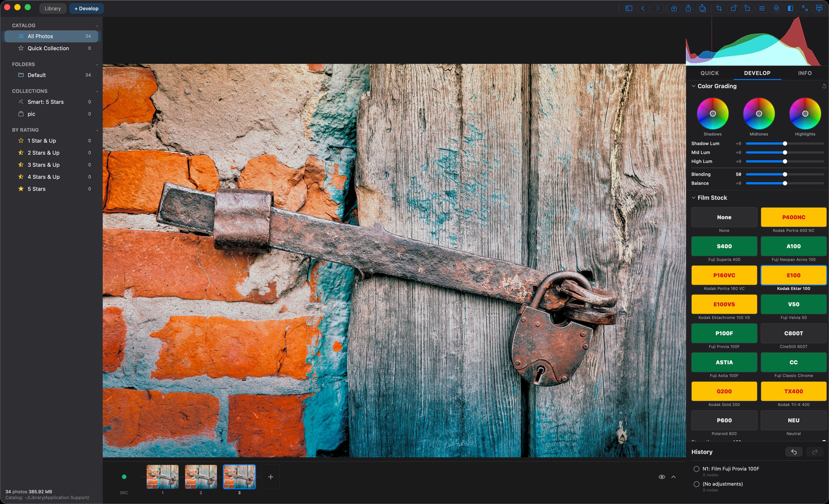Screen dimensions: 829x504
Task: Switch to the QUICK tab
Action: tap(710, 73)
